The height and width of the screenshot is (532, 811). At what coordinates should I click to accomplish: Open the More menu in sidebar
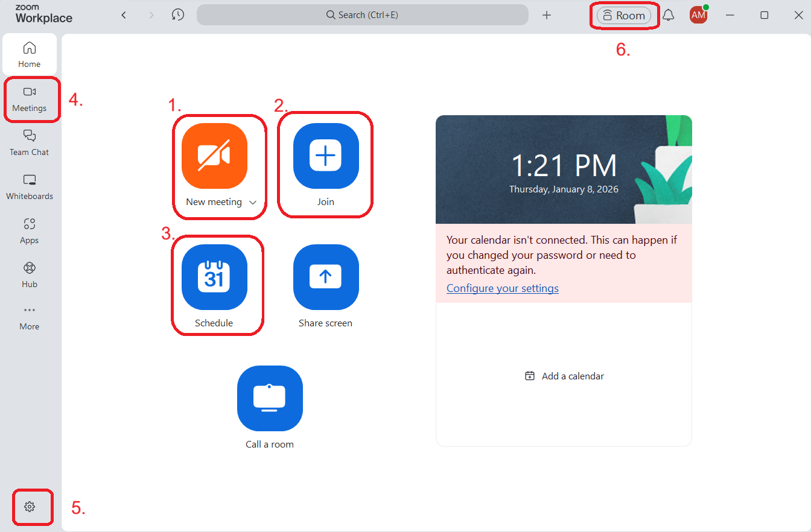pyautogui.click(x=29, y=317)
